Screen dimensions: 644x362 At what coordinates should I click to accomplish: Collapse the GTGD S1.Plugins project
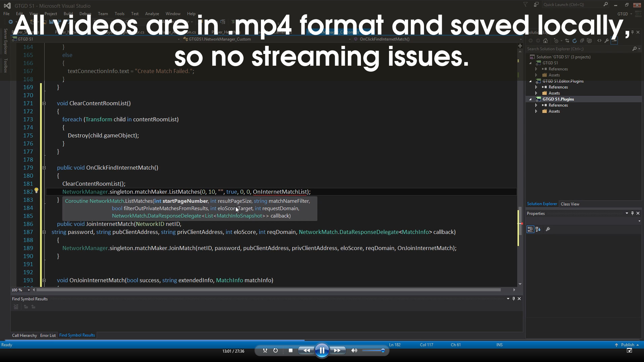[530, 99]
